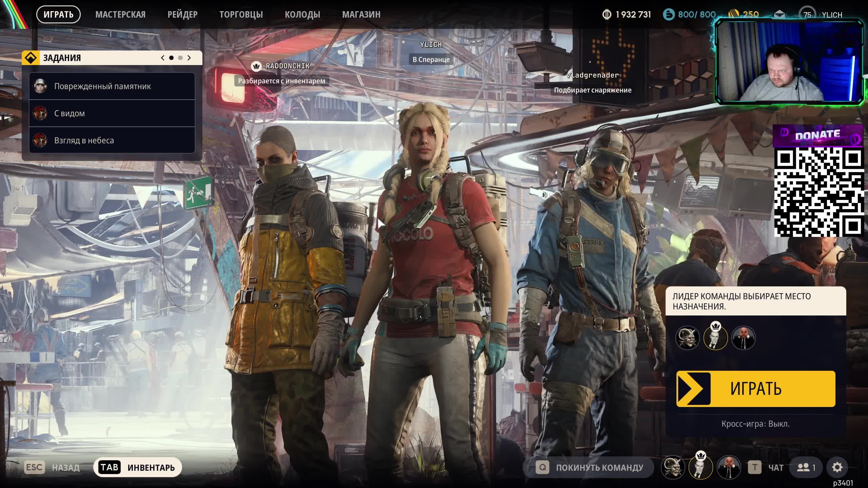This screenshot has height=488, width=868.
Task: Click the skull avatar in bottom bar
Action: coord(673,467)
